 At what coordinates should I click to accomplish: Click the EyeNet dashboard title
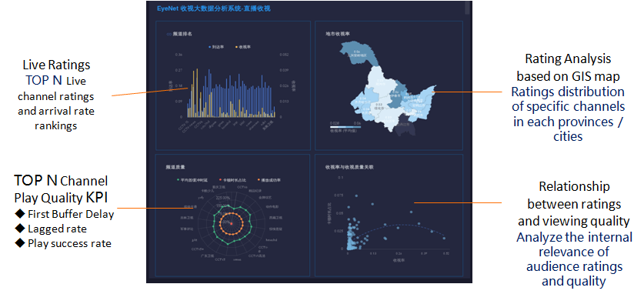(214, 8)
